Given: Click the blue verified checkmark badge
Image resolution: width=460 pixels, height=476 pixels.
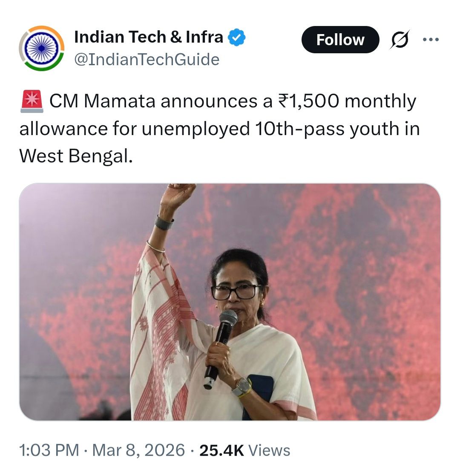Looking at the screenshot, I should (x=236, y=38).
